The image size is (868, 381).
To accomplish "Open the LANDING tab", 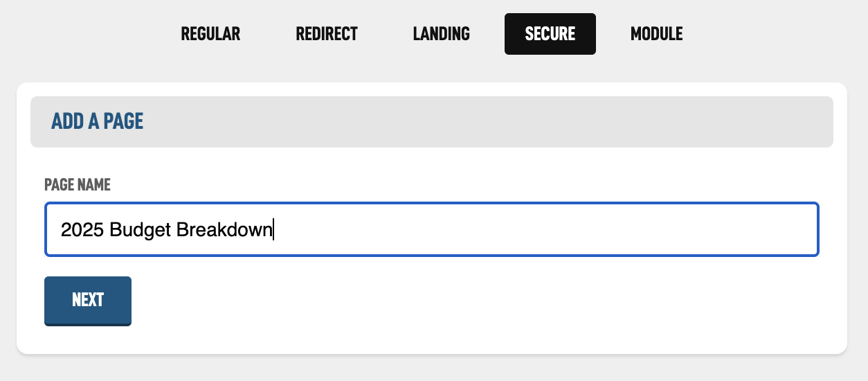I will pyautogui.click(x=441, y=33).
